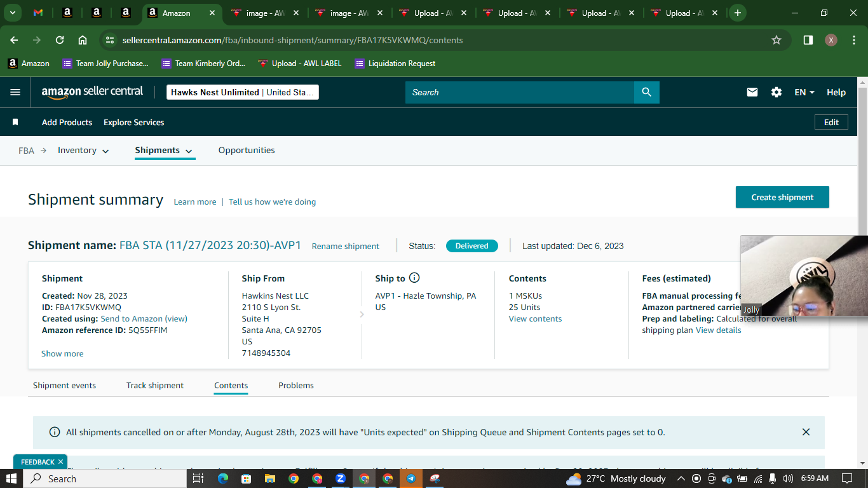Open the Windows notification center
868x488 pixels.
(846, 478)
